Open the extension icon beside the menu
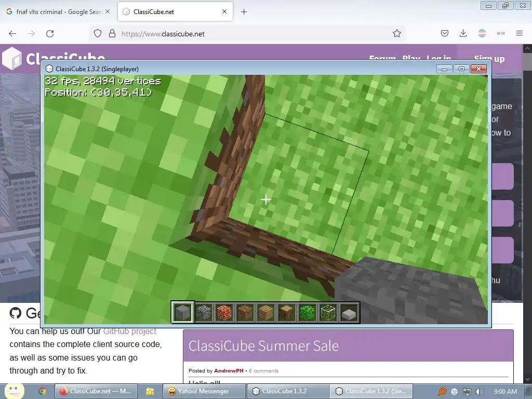The height and width of the screenshot is (399, 532). [501, 33]
